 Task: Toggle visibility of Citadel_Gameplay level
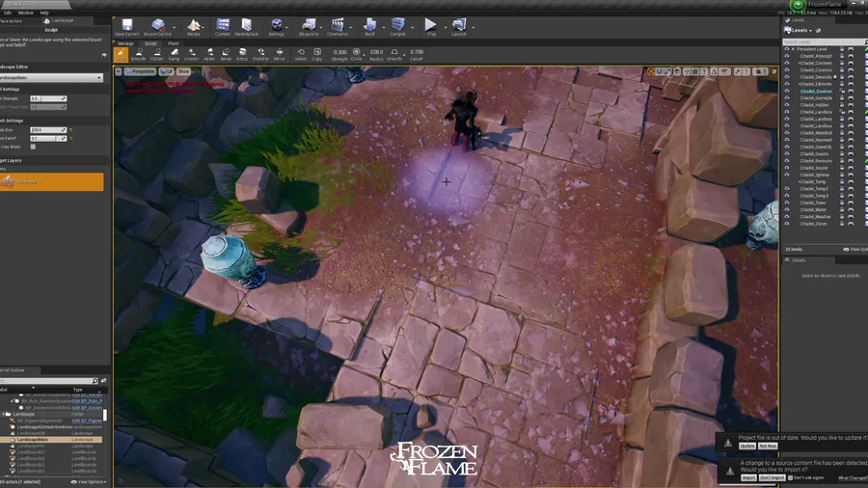[787, 98]
